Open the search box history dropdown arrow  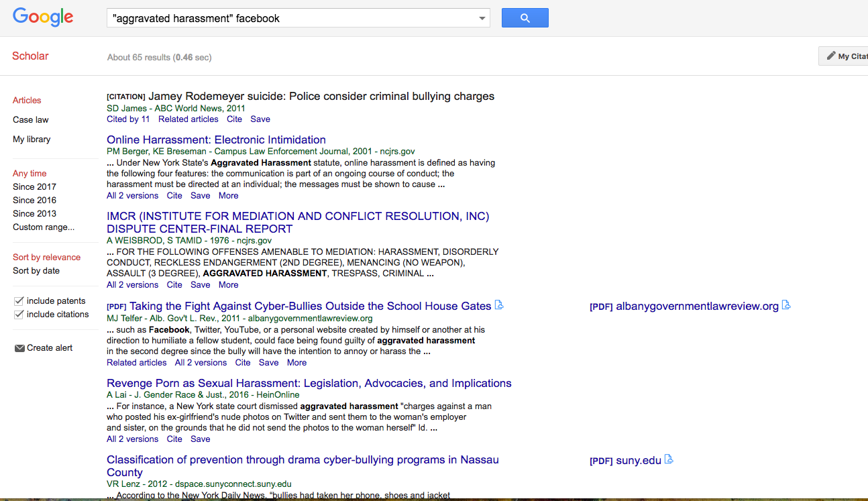[x=482, y=18]
